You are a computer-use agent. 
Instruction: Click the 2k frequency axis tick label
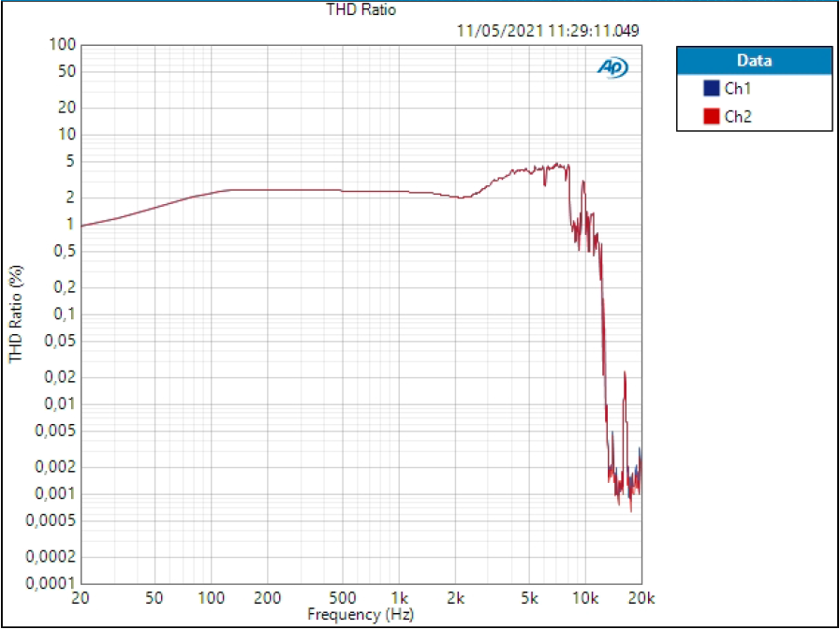click(x=455, y=596)
